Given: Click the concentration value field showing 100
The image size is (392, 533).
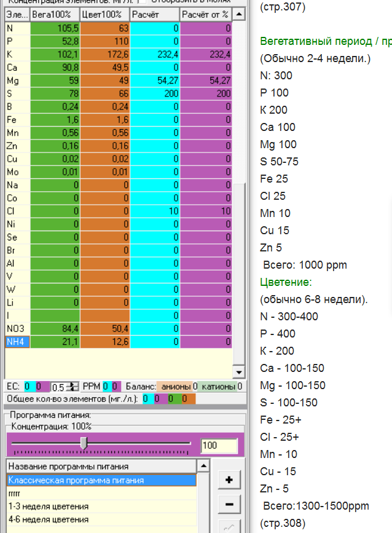Looking at the screenshot, I should click(x=219, y=446).
